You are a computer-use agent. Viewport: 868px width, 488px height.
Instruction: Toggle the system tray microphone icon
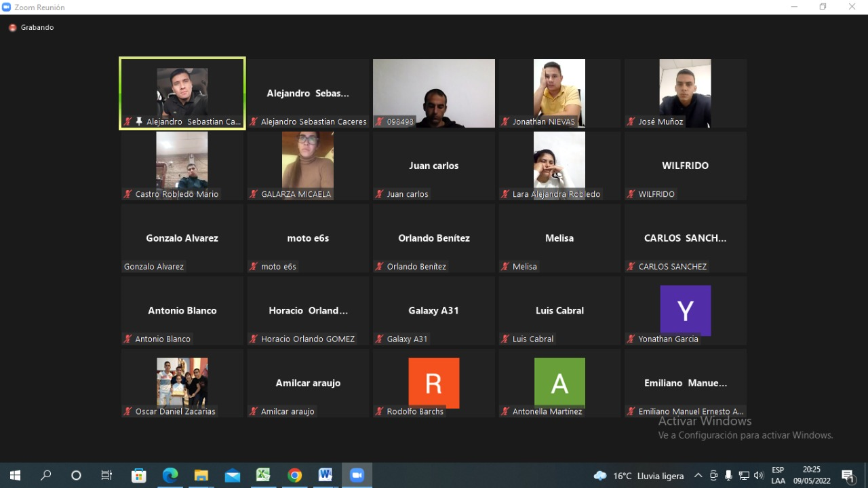pos(728,476)
